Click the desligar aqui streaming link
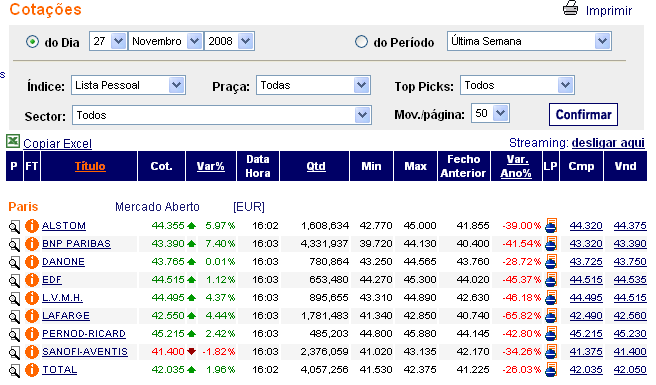 608,143
